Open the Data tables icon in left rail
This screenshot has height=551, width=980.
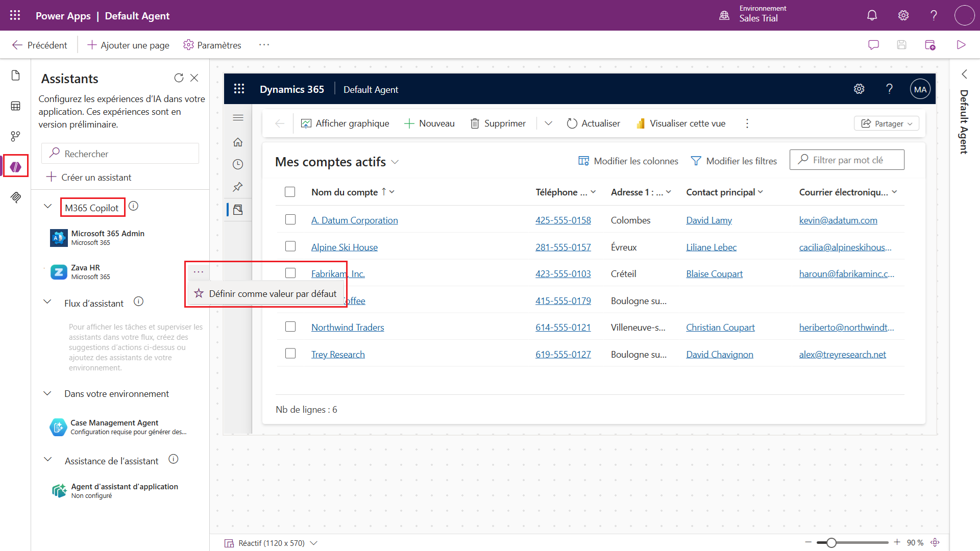[15, 106]
